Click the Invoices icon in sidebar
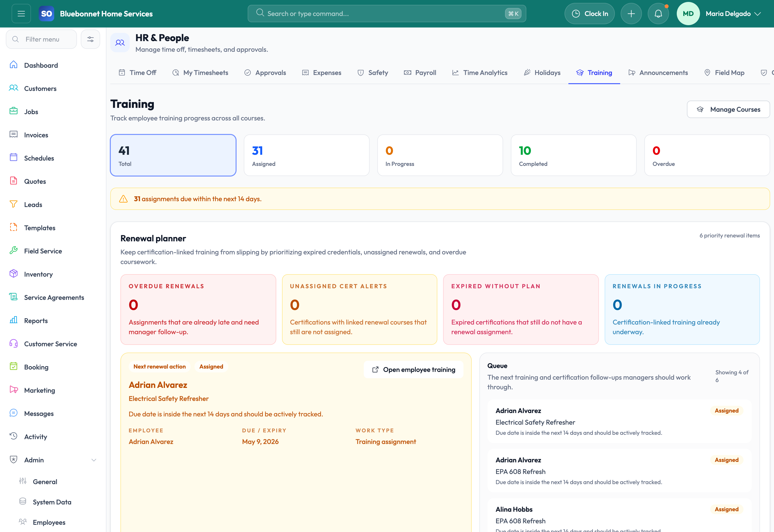Screen dimensions: 774x532 (13, 134)
